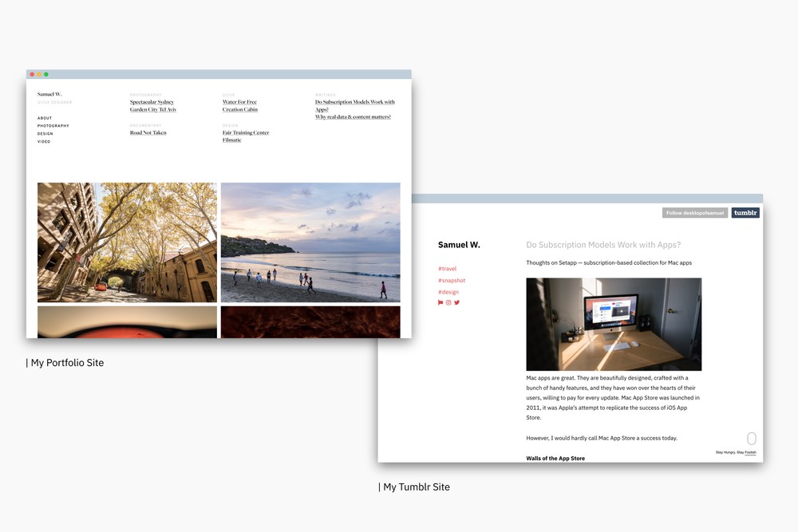
Task: Visit the Road Not Taken documentary link
Action: click(148, 133)
